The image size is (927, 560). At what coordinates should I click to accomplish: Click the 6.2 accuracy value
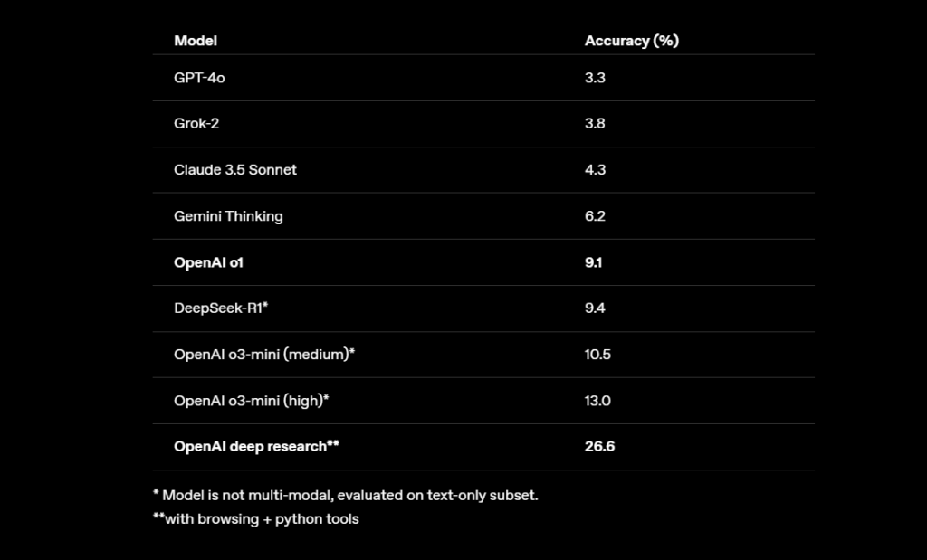point(595,216)
